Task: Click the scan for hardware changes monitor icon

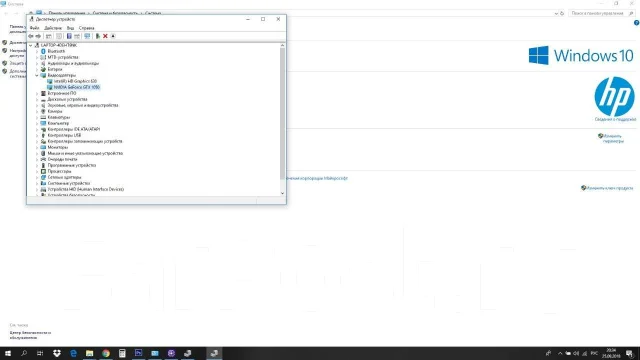Action: coord(87,36)
